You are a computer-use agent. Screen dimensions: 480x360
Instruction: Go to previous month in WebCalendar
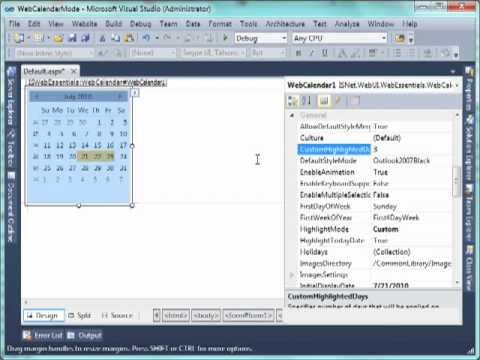(x=36, y=97)
